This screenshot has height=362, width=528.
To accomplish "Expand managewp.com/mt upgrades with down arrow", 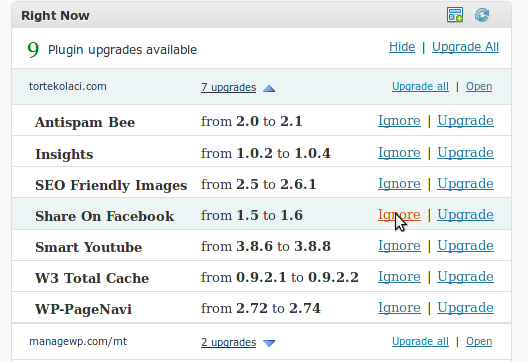I will (269, 343).
